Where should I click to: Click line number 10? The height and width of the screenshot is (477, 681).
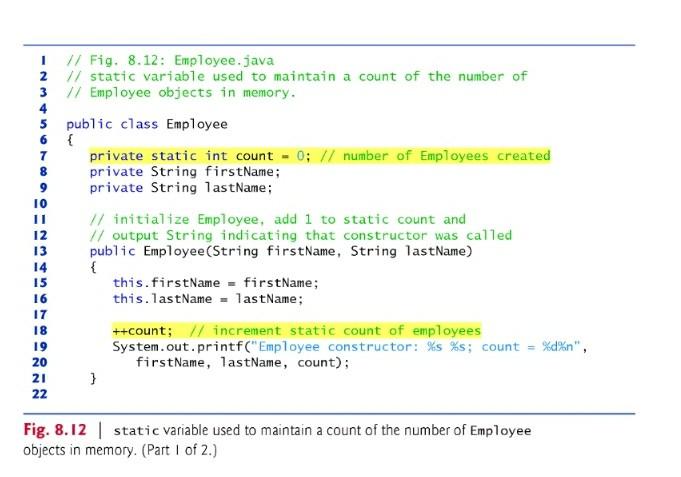click(x=40, y=203)
